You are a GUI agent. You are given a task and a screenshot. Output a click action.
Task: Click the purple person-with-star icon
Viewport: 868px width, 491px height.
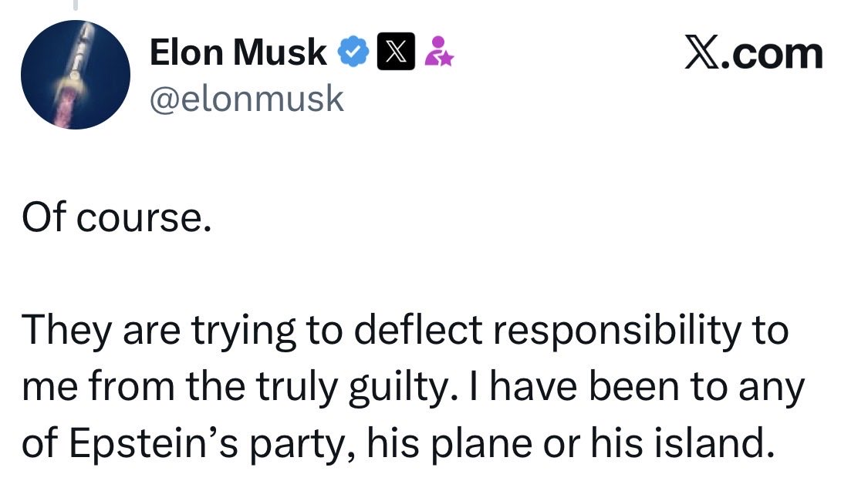point(439,52)
